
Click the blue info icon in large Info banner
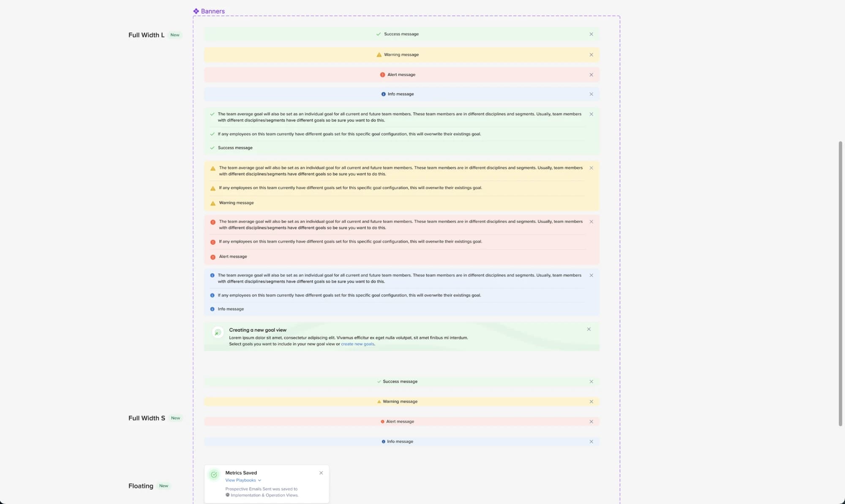pos(383,94)
